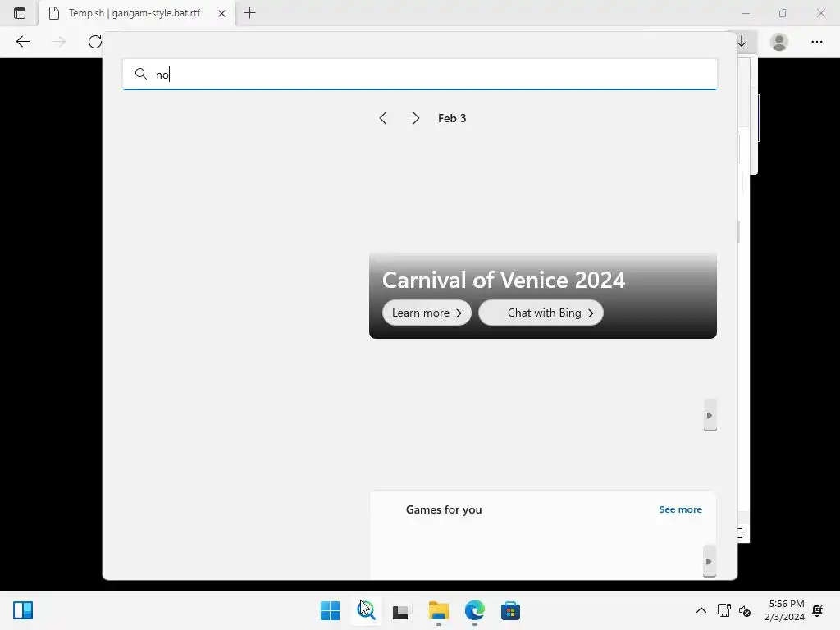Image resolution: width=840 pixels, height=630 pixels.
Task: Minimize the Edge browser window
Action: (x=746, y=13)
